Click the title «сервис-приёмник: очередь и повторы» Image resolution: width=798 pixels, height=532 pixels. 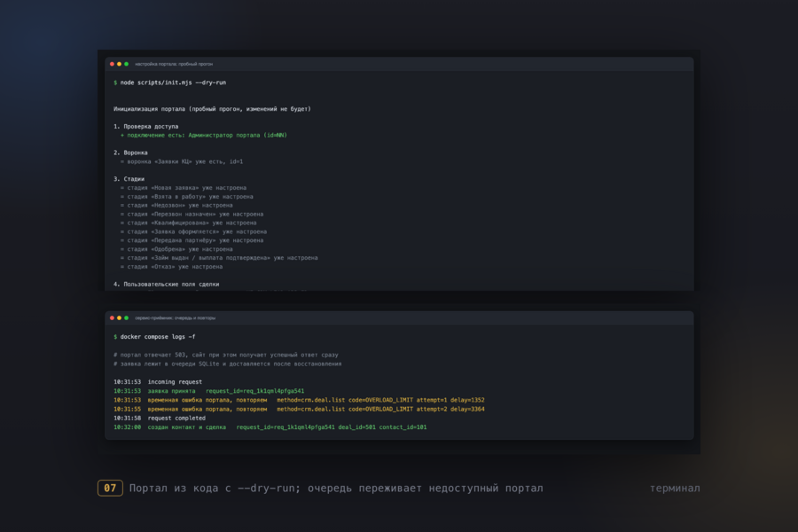point(175,318)
